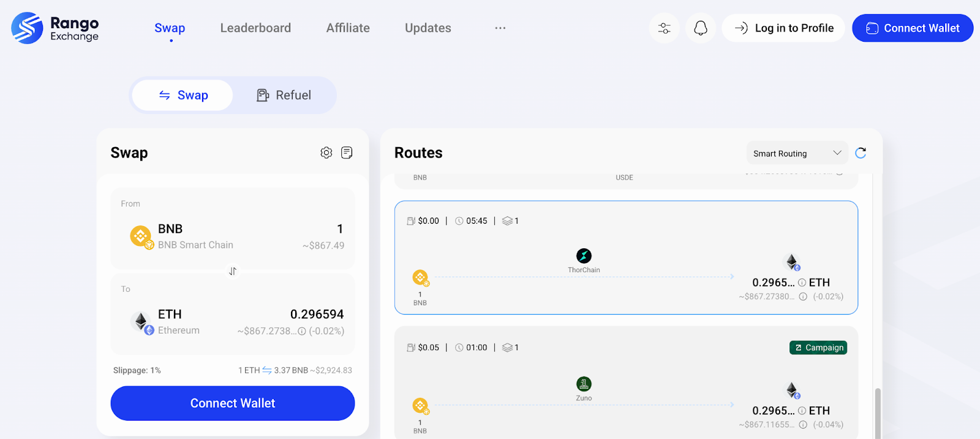The image size is (980, 439).
Task: Refresh the routes list
Action: tap(861, 153)
